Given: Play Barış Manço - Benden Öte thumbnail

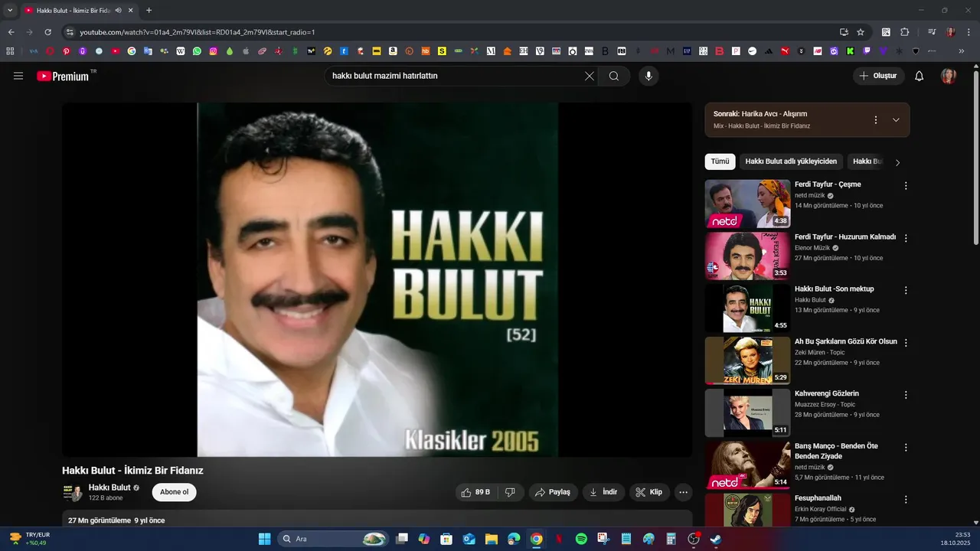Looking at the screenshot, I should point(747,465).
